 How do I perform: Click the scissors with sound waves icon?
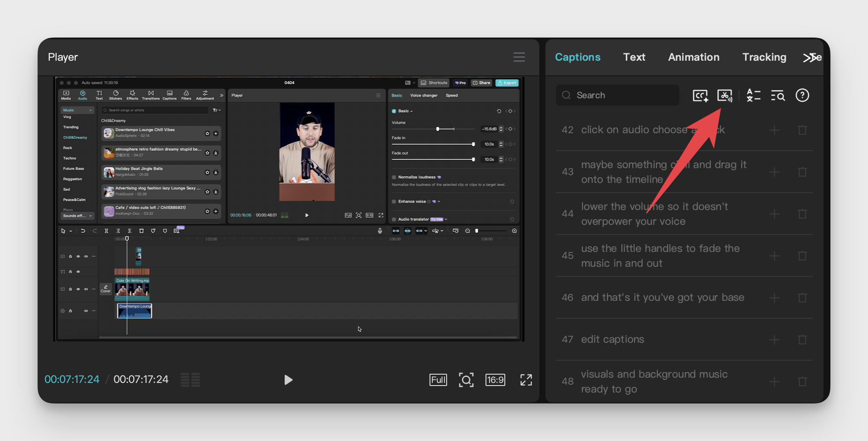(x=725, y=96)
